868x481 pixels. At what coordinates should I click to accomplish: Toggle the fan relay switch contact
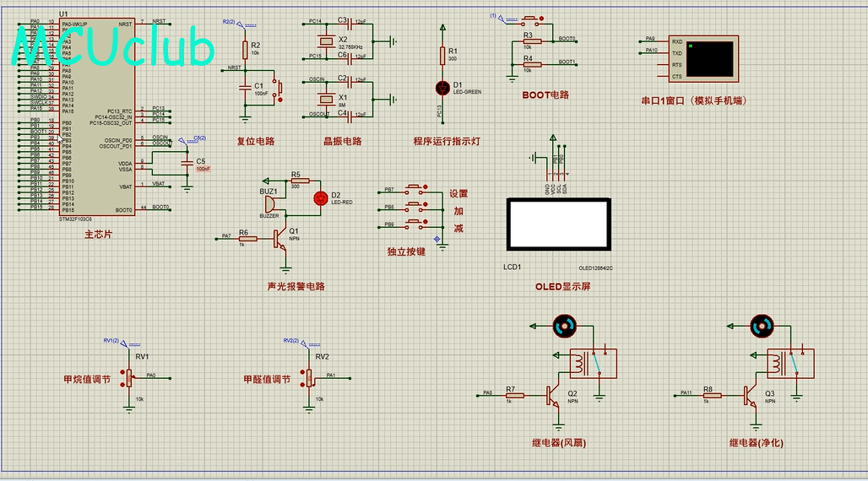[x=596, y=364]
